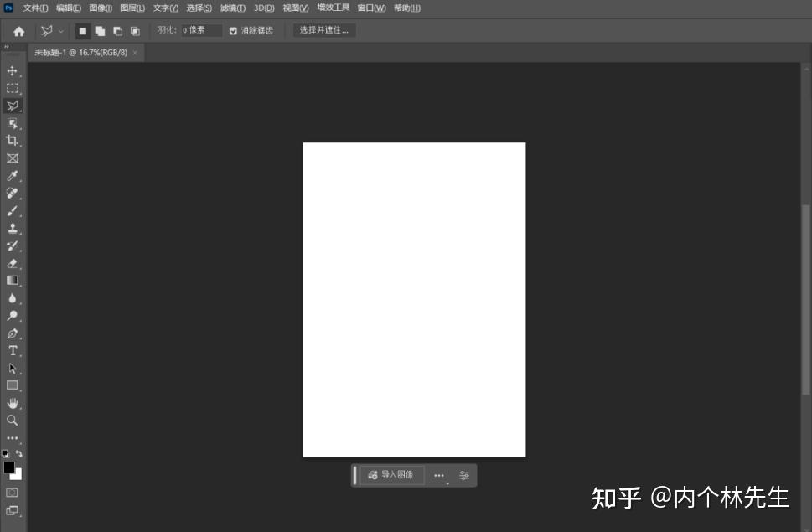Choose New Selection mode

tap(82, 31)
